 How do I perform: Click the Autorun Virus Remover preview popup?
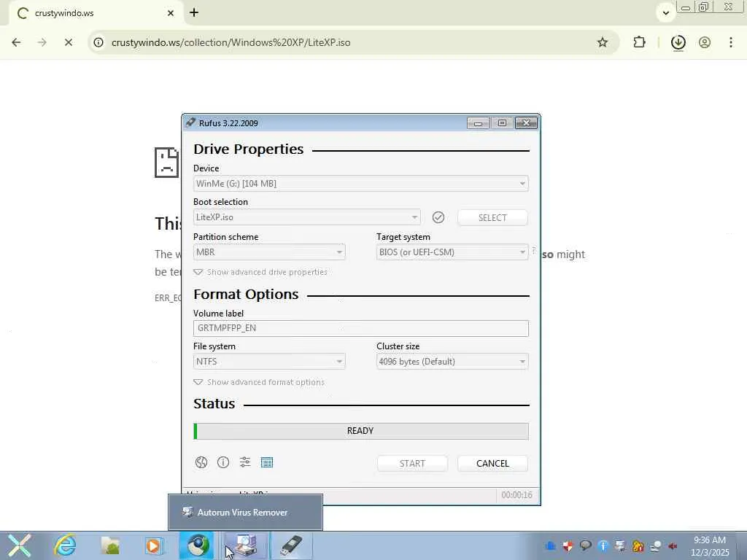(245, 513)
